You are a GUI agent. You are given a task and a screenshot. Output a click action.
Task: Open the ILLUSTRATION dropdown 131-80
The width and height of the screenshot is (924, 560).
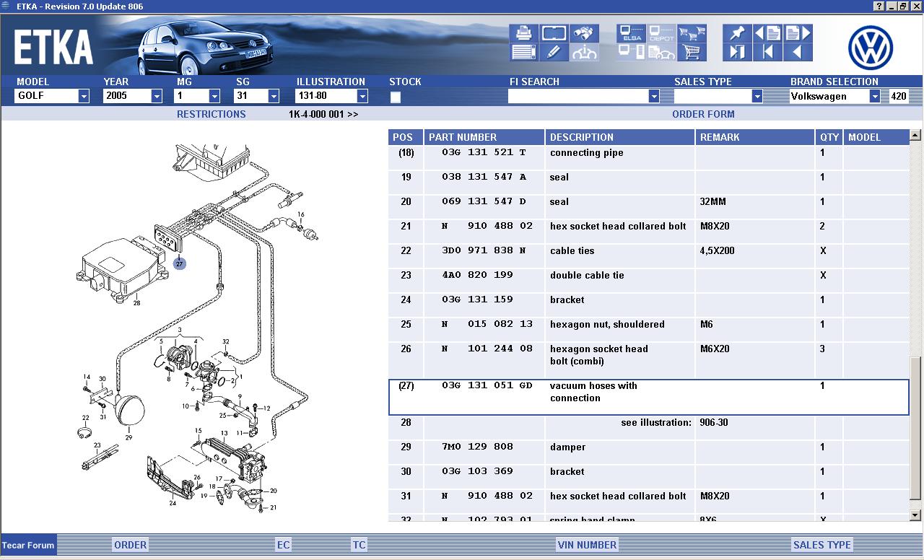pyautogui.click(x=332, y=96)
